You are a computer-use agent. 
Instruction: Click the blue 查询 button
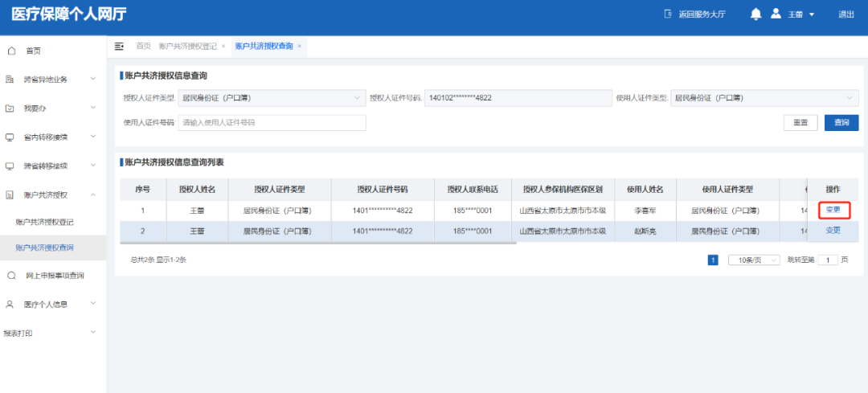(841, 123)
